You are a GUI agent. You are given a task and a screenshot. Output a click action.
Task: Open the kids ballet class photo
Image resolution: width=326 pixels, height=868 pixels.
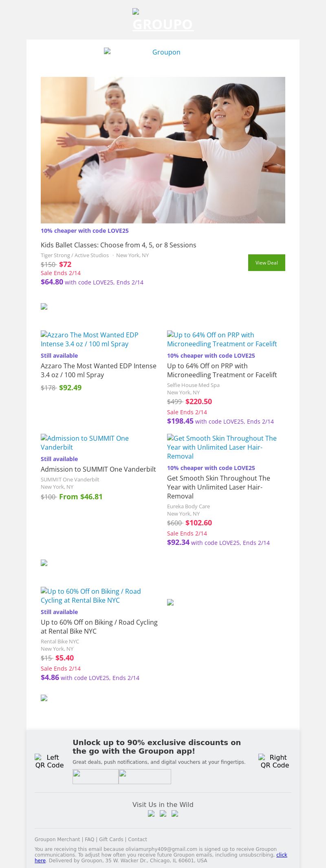click(163, 150)
